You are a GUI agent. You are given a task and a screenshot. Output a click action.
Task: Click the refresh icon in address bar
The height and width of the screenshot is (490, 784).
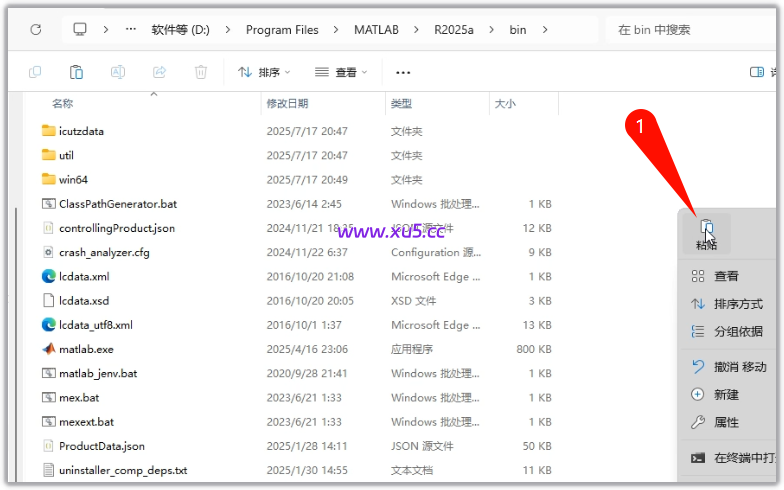click(36, 30)
